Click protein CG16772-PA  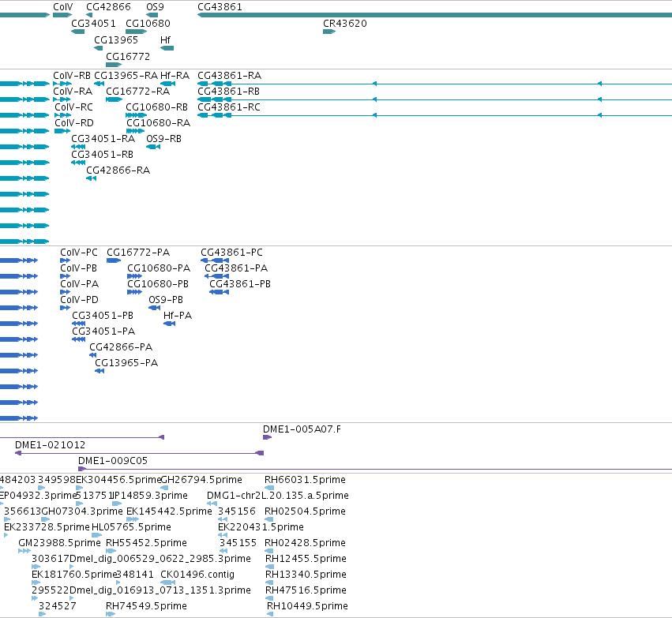114,260
